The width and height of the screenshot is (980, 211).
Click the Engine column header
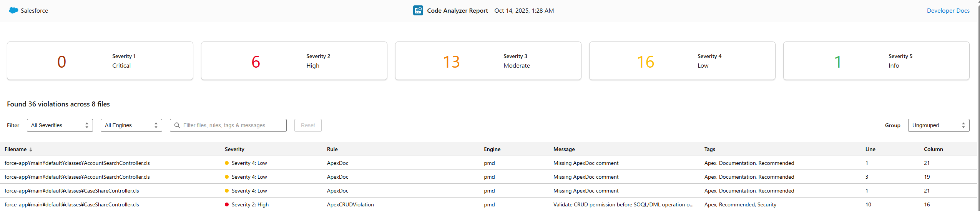(x=492, y=149)
